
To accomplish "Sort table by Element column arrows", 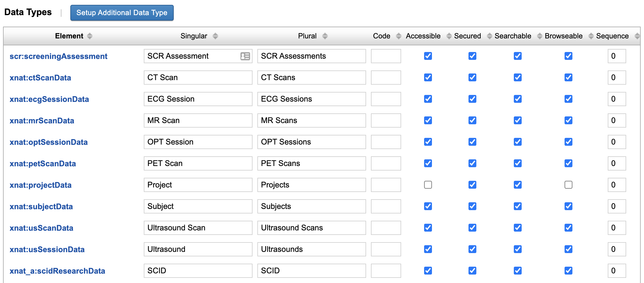I will point(90,36).
